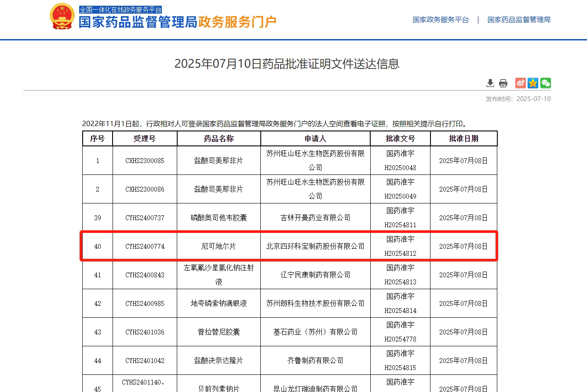
Task: Click approval number 国药准字 H20254811
Action: coord(400,218)
